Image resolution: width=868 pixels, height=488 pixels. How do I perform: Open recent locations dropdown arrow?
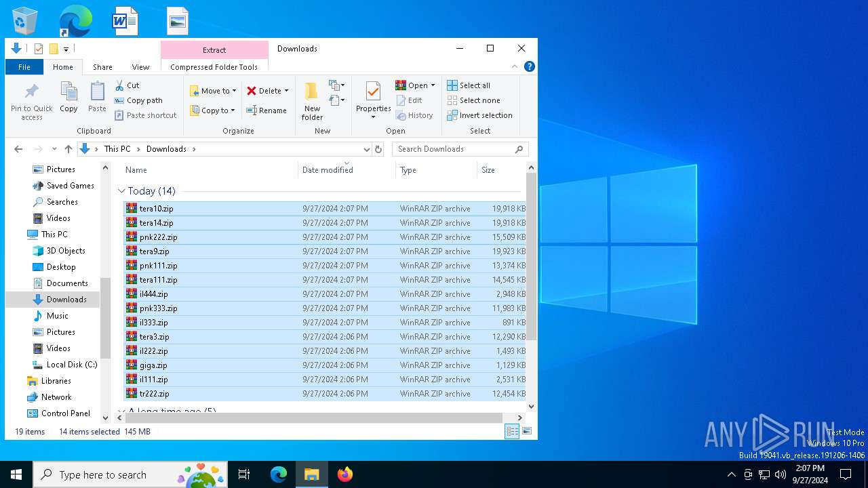[x=54, y=149]
